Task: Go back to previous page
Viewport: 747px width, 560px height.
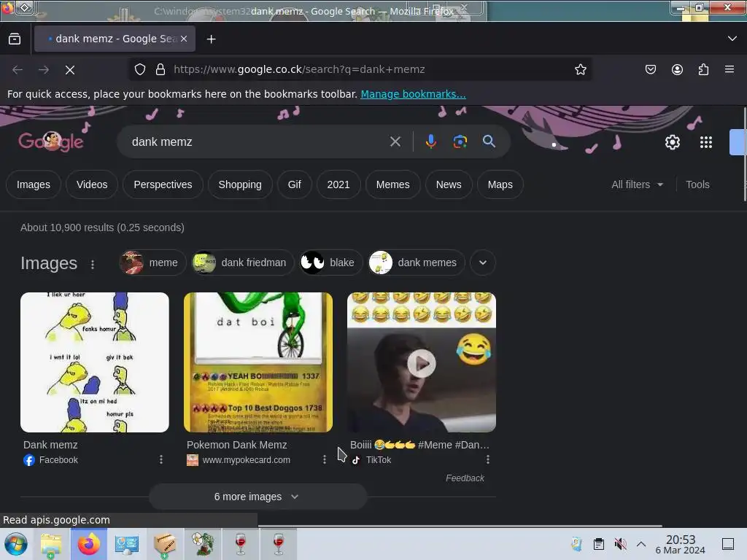Action: [x=18, y=69]
